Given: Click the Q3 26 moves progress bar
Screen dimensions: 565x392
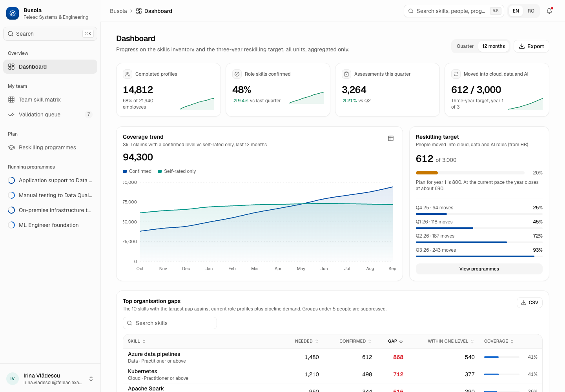Looking at the screenshot, I should pyautogui.click(x=479, y=256).
